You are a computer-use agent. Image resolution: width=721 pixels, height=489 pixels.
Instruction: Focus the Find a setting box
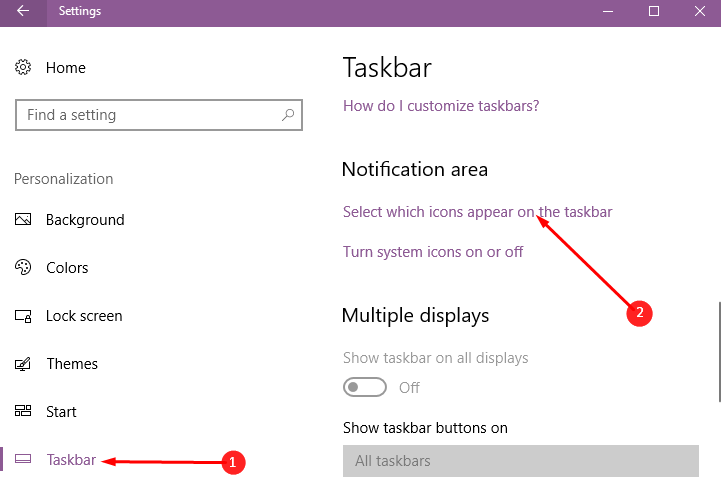(x=159, y=115)
